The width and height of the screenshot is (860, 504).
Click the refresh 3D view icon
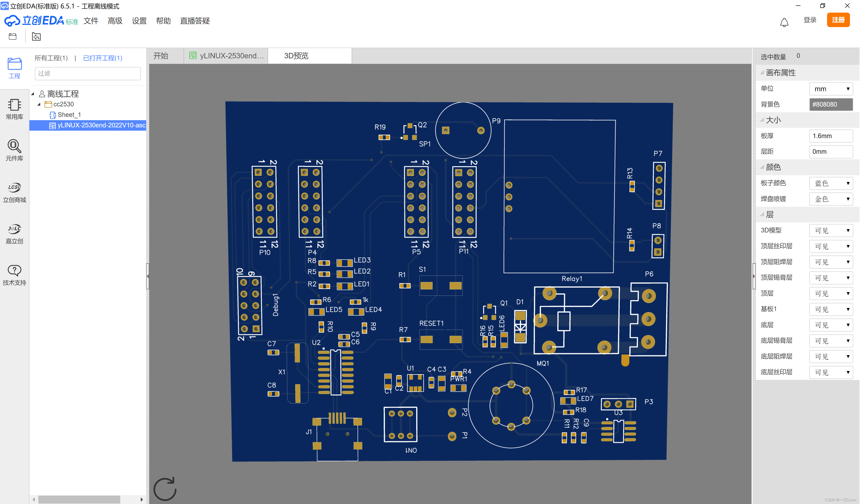point(165,489)
